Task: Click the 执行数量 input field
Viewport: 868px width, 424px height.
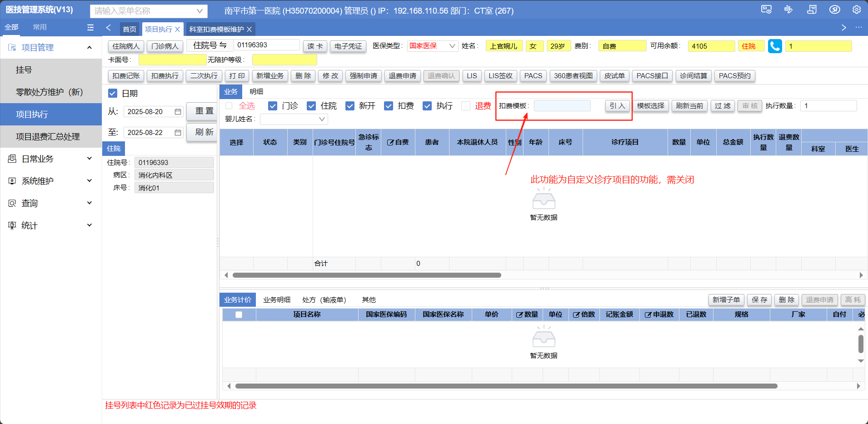Action: [x=828, y=106]
